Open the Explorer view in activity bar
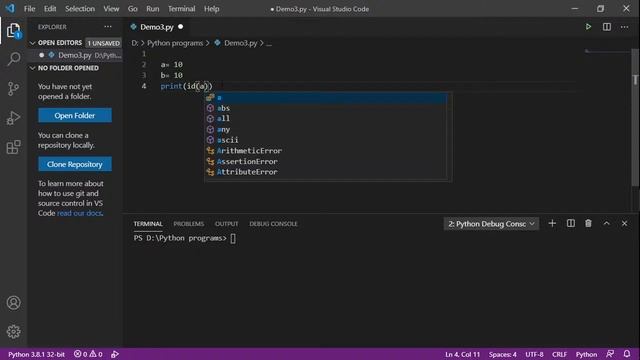 pos(13,30)
